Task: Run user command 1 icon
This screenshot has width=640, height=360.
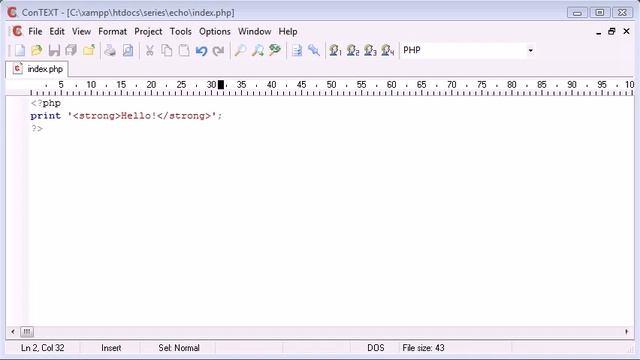Action: coord(336,51)
